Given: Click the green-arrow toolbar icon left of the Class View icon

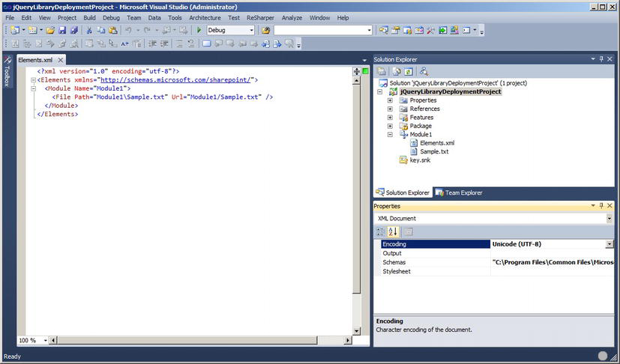Looking at the screenshot, I should click(442, 30).
